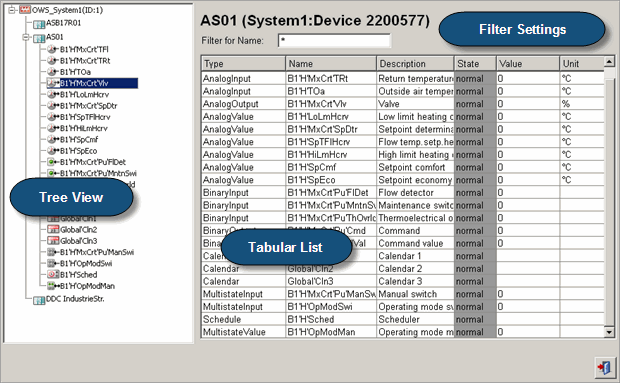Click the green icon beside tree item B1'H'OpModMan
This screenshot has height=383, width=620.
point(53,286)
